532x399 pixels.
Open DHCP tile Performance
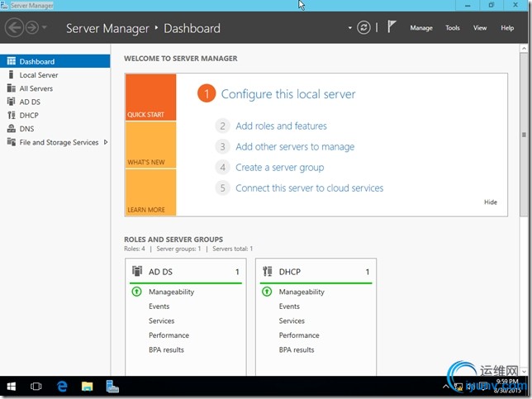point(299,335)
